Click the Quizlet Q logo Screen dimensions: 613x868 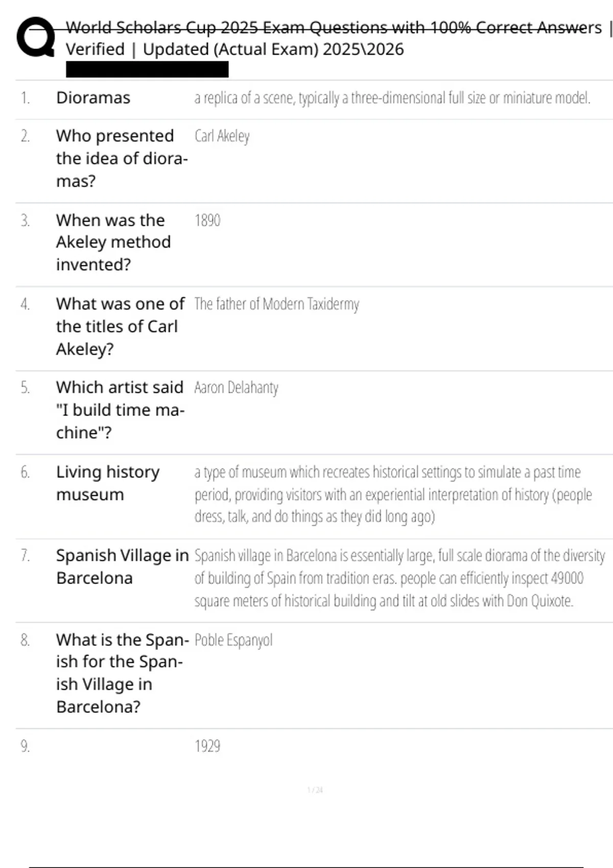click(35, 37)
